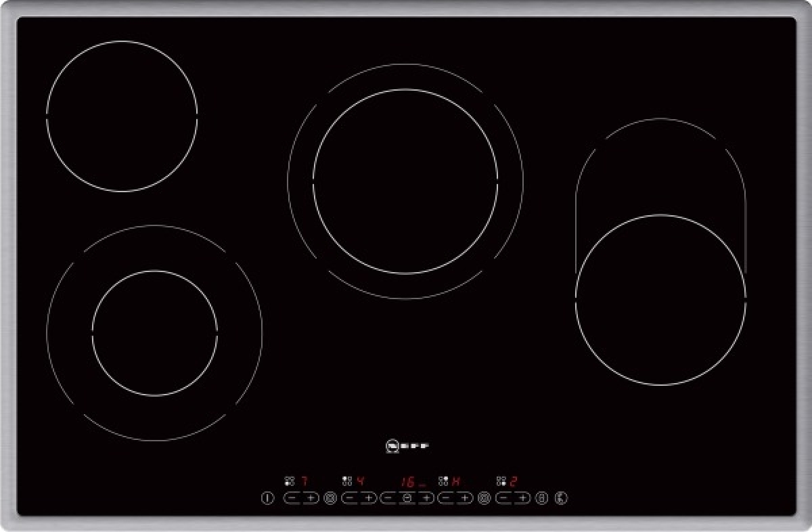Touch the red heat level display showing 4
Viewport: 812px width, 532px height.
(361, 481)
